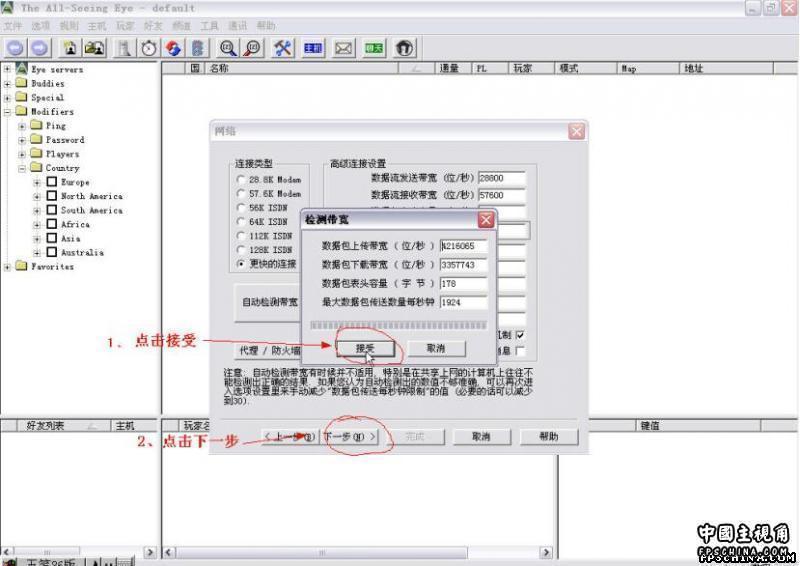Open the 帮助 menu
This screenshot has height=566, width=800.
click(x=266, y=26)
